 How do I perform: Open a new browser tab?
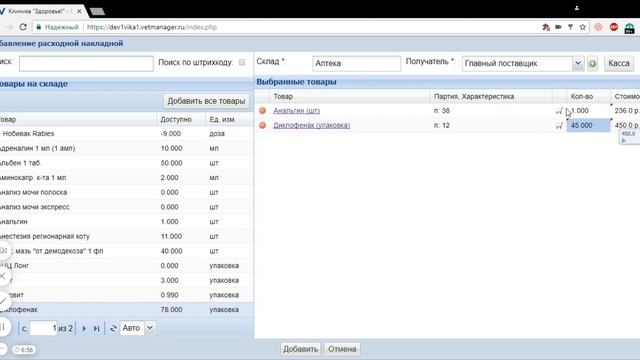(x=97, y=11)
